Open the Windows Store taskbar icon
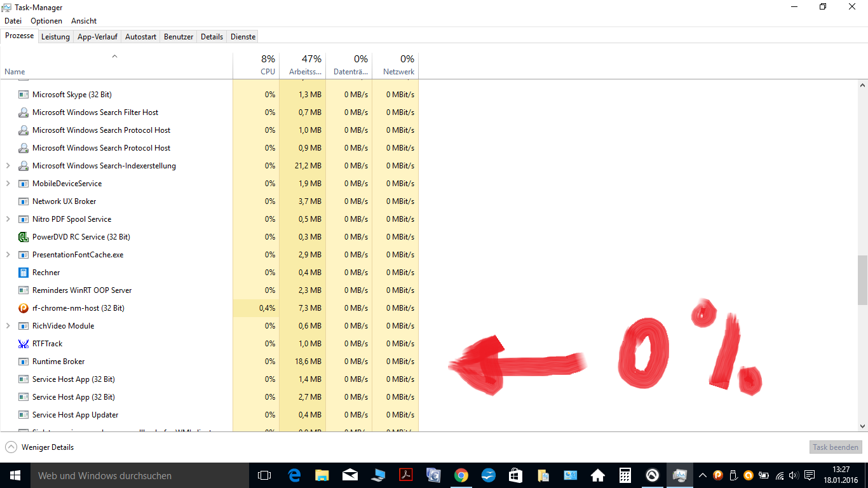 point(515,475)
